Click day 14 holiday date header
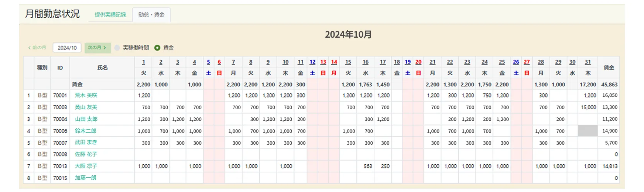The width and height of the screenshot is (644, 192). click(334, 62)
